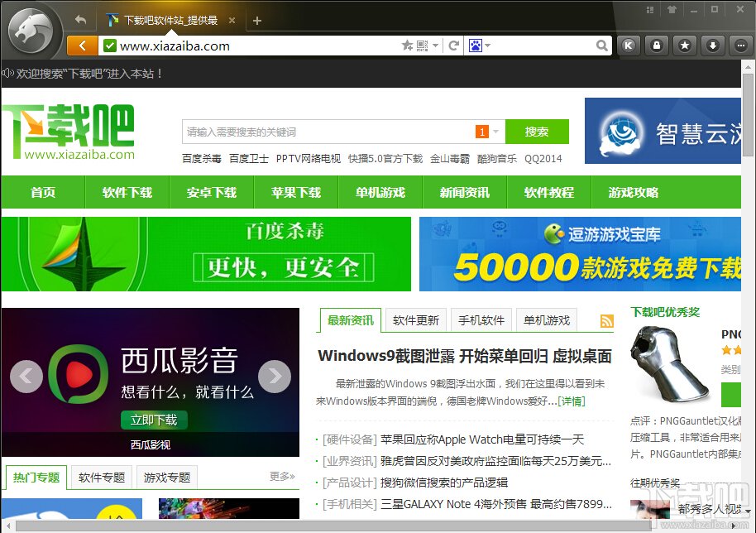Viewport: 756px width, 533px height.
Task: Click the 百度杀毒 green banner
Action: coord(206,254)
